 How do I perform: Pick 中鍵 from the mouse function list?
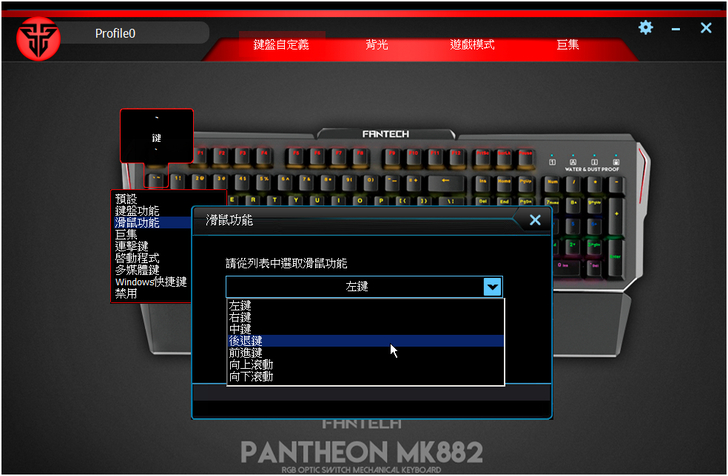240,329
